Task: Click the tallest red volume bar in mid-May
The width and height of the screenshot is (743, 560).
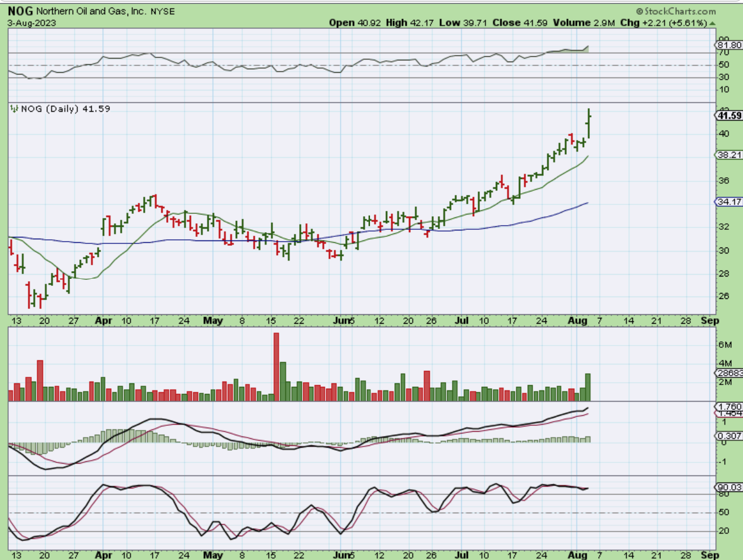Action: pyautogui.click(x=276, y=367)
